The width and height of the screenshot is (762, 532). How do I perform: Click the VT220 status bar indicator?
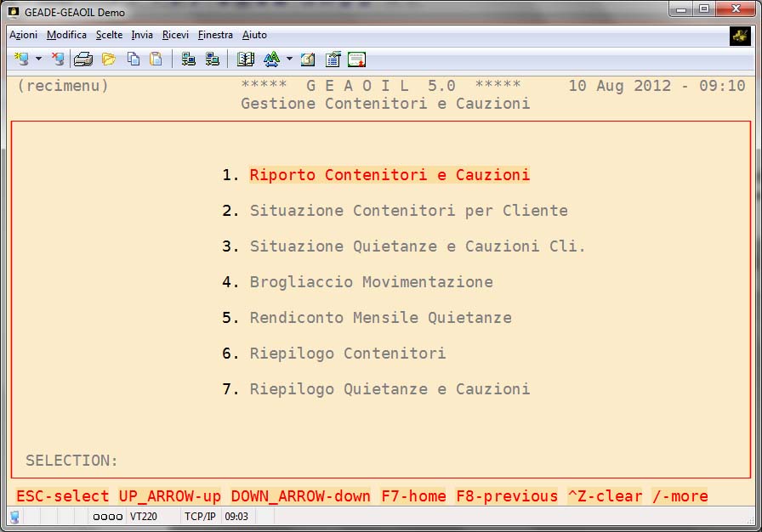(142, 517)
